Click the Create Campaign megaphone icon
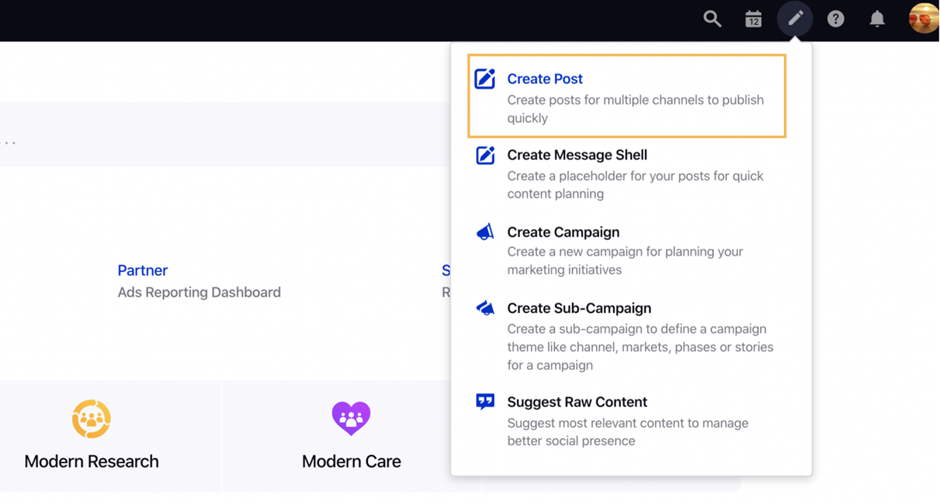This screenshot has width=940, height=504. tap(485, 232)
